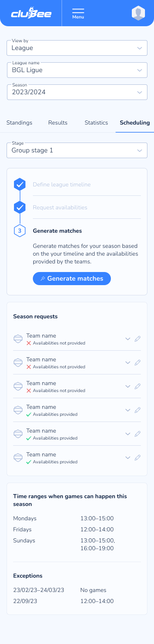Open the hamburger Menu icon
The height and width of the screenshot is (644, 154).
(x=78, y=14)
